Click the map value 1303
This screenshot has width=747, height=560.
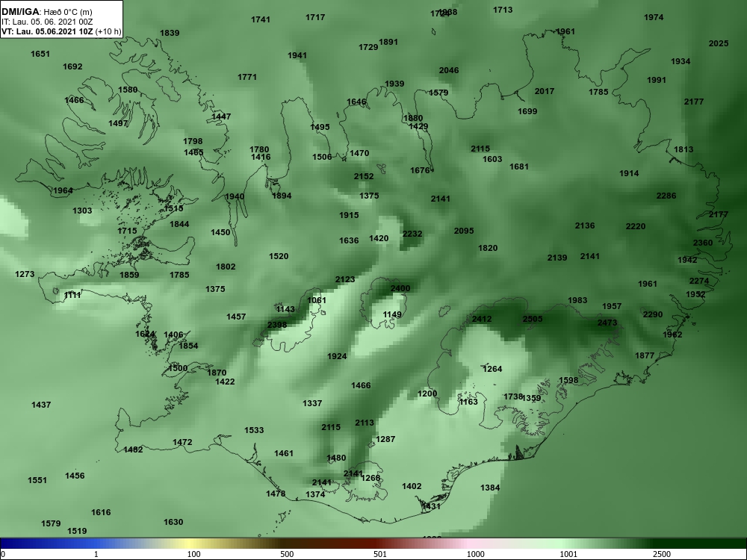[x=82, y=211]
